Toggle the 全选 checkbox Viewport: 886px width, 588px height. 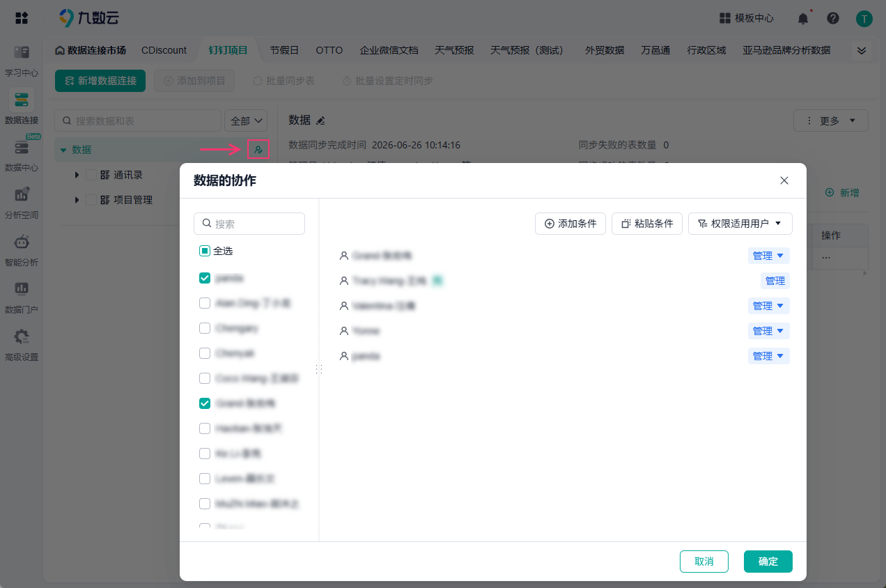point(205,251)
